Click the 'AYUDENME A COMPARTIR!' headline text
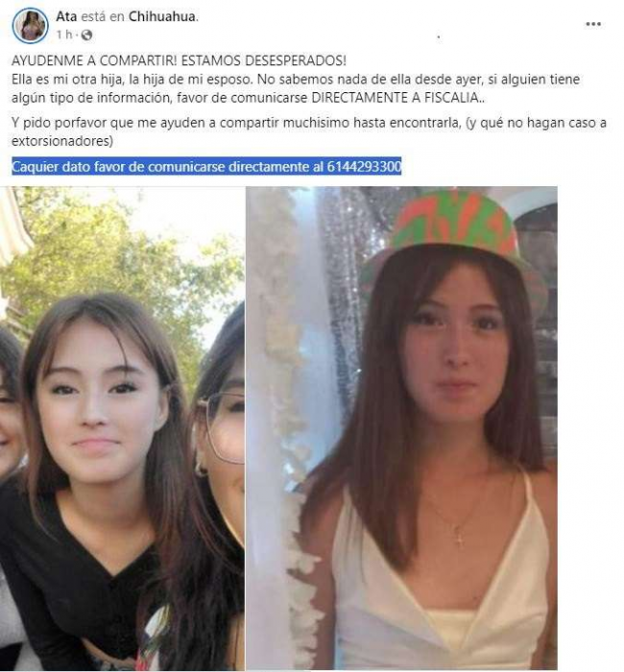Screen dimensions: 624x672 click(x=94, y=60)
